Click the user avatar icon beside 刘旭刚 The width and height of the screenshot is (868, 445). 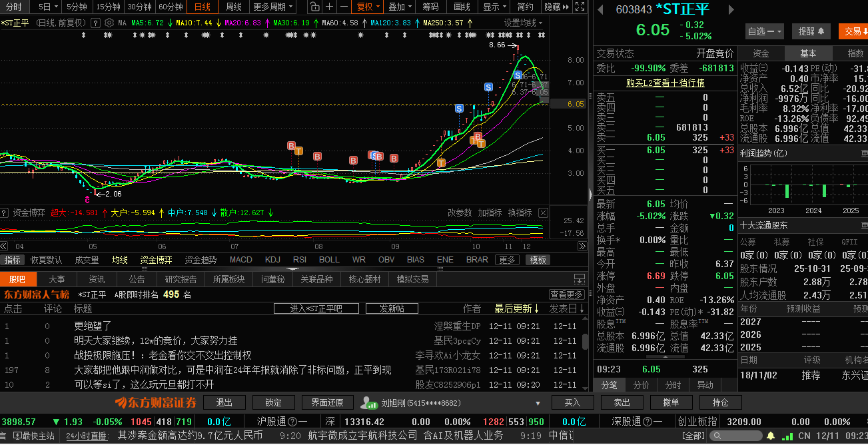click(x=368, y=402)
